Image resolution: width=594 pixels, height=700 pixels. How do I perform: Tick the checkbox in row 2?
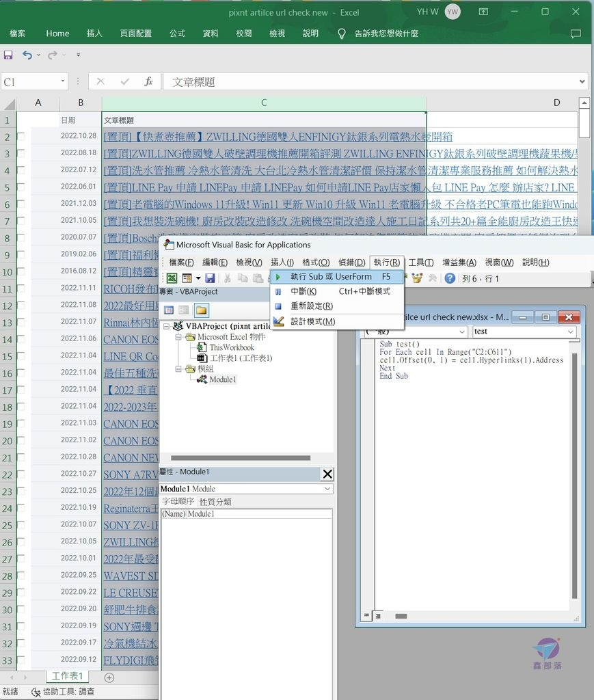[21, 136]
